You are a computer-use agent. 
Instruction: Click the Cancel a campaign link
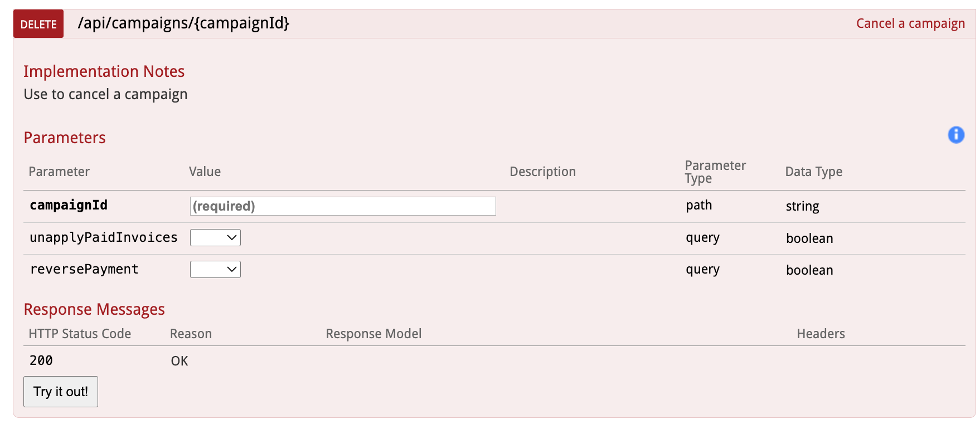[910, 23]
